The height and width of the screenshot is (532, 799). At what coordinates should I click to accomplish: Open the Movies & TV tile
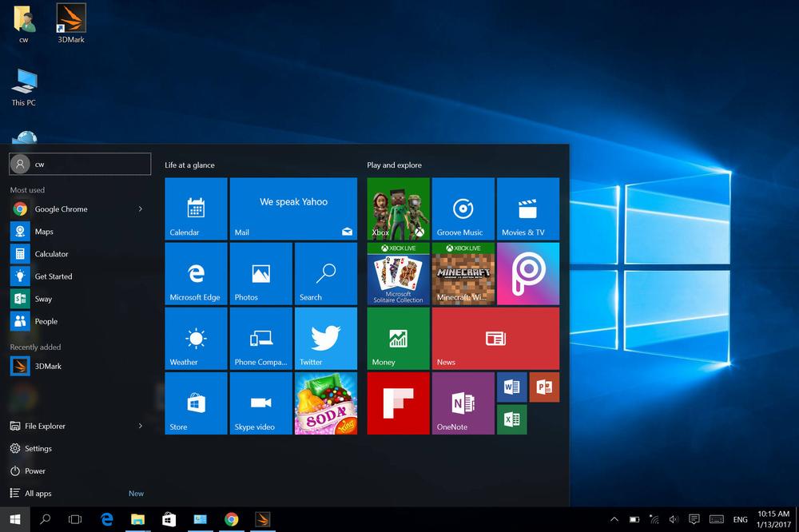[x=527, y=209]
